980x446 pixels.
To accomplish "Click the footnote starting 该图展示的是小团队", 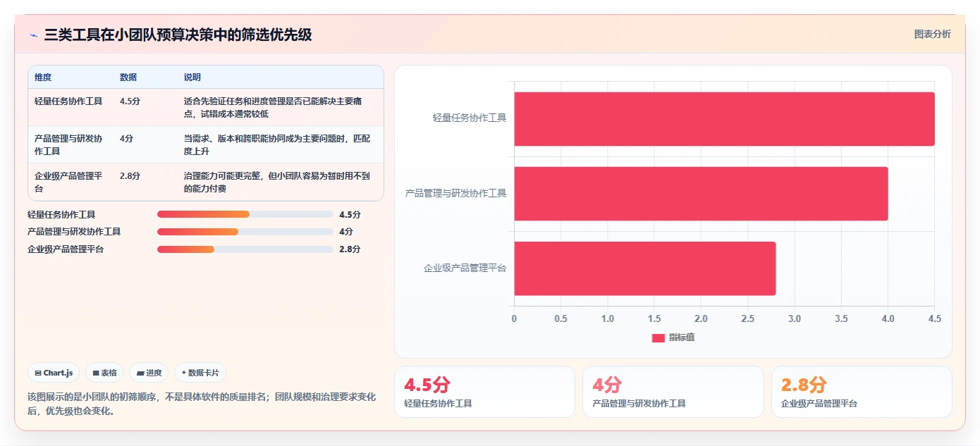I will [202, 404].
